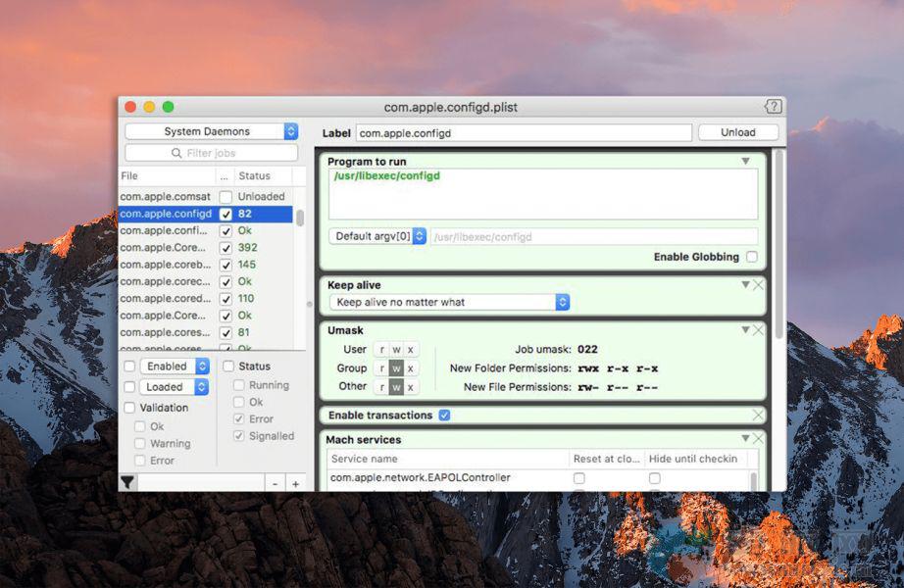This screenshot has height=588, width=904.
Task: Remove the Keep alive section
Action: pos(758,285)
